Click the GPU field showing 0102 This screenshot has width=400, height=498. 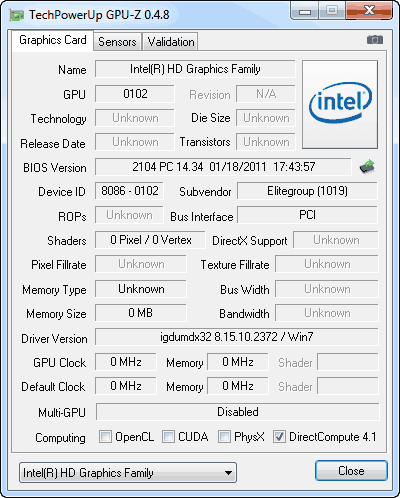pos(135,94)
